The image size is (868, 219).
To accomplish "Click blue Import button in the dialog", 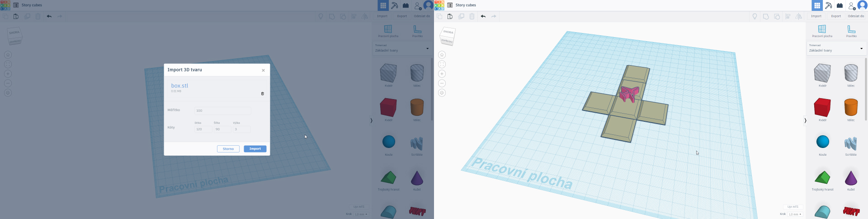I will (255, 149).
